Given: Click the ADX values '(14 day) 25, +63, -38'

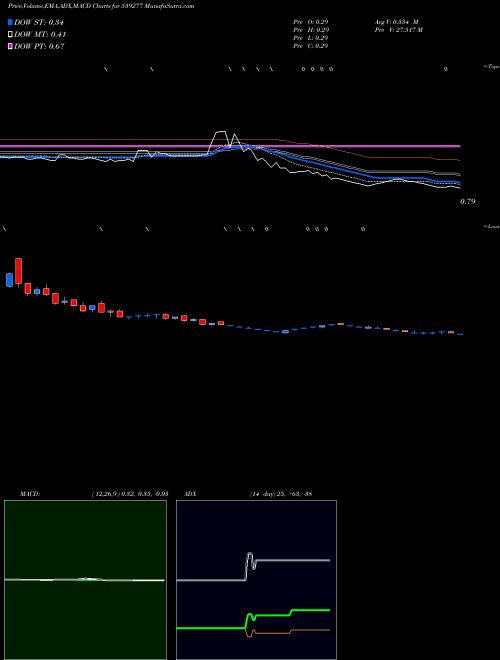Looking at the screenshot, I should (281, 494).
